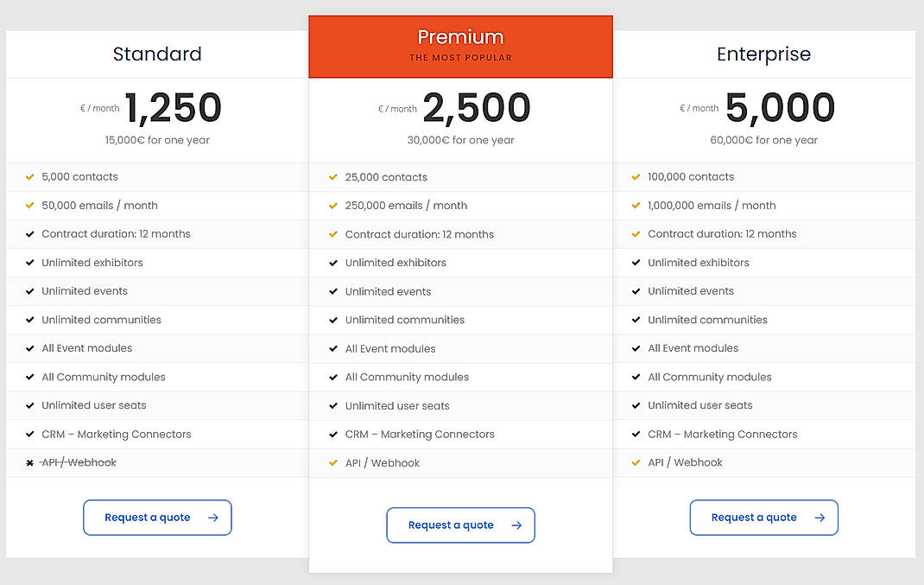This screenshot has height=585, width=924.
Task: Click the checkmark beside Standard's 5,000 contacts
Action: click(29, 176)
